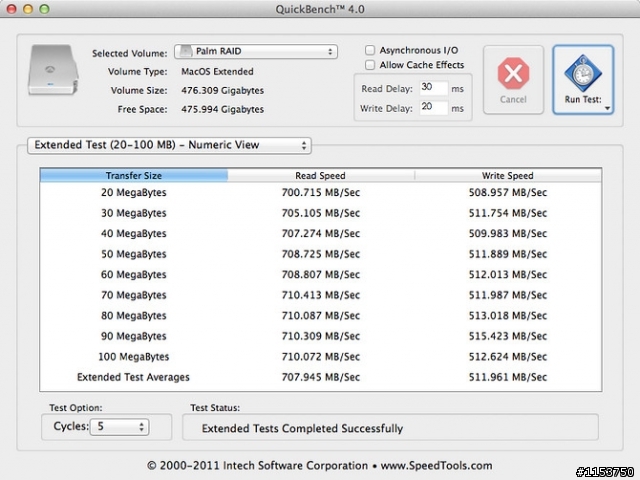Select the Extended Test Averages row
Viewport: 640px width, 480px height.
pyautogui.click(x=320, y=377)
